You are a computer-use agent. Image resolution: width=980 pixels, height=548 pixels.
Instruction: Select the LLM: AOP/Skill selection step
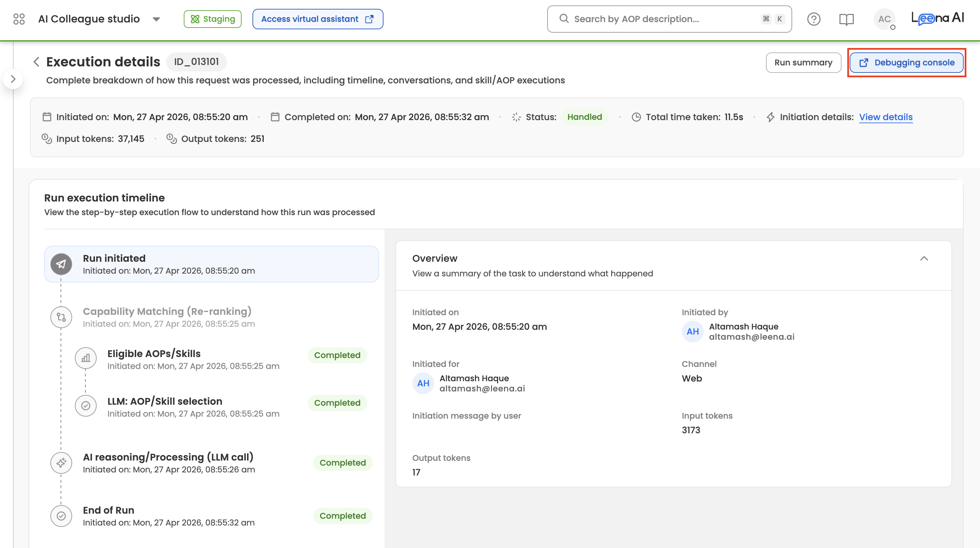click(165, 402)
